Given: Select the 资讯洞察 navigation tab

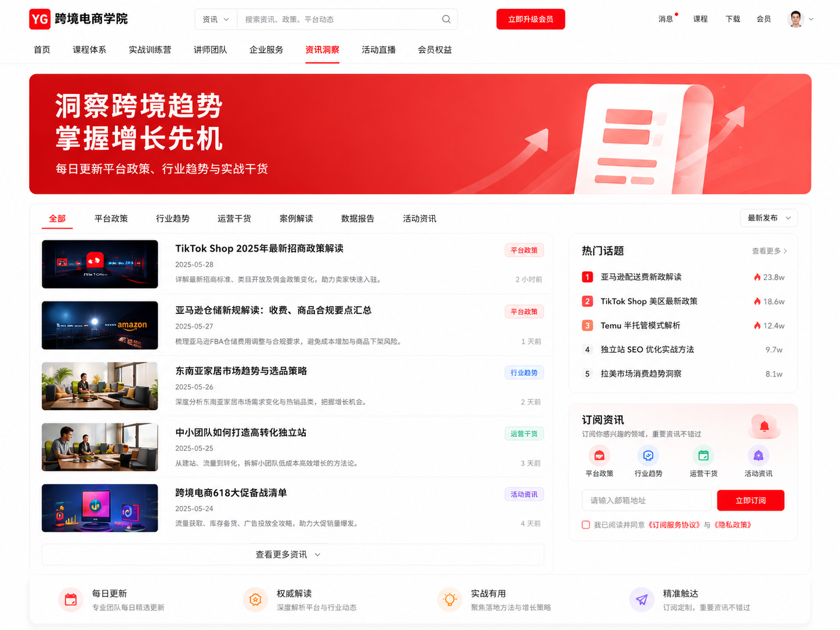Looking at the screenshot, I should pyautogui.click(x=322, y=50).
